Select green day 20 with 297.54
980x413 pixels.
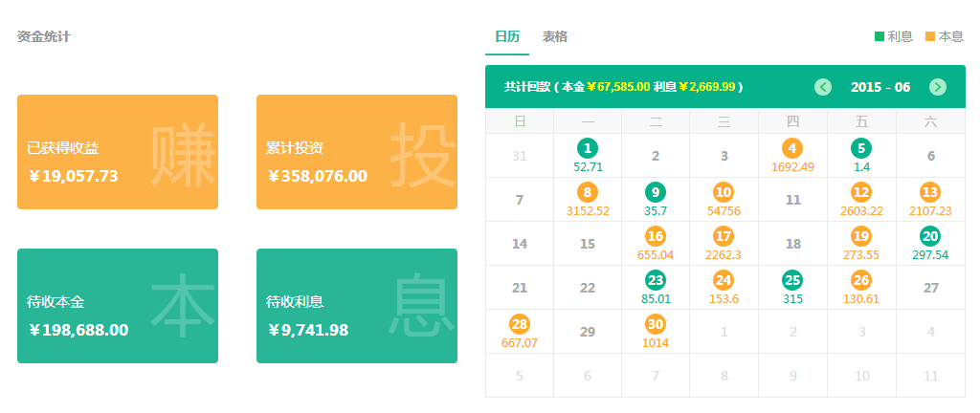930,236
